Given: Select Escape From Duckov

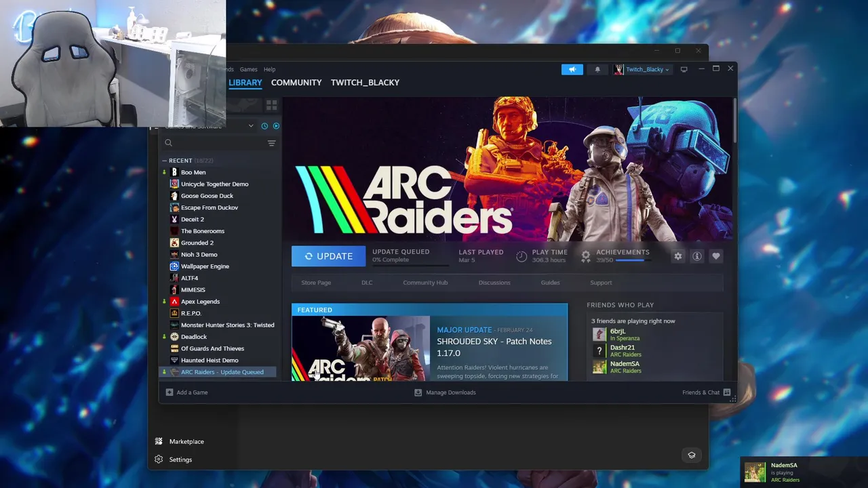Looking at the screenshot, I should point(209,207).
